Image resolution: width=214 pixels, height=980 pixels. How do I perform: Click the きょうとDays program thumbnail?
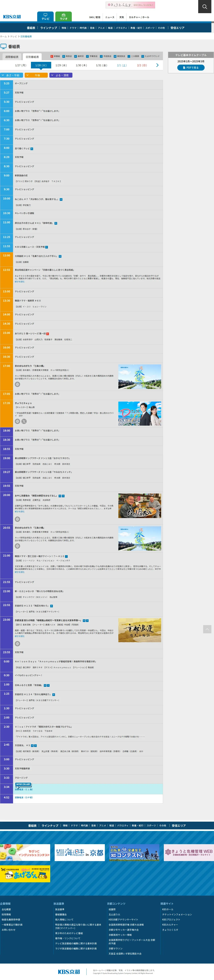(140, 414)
